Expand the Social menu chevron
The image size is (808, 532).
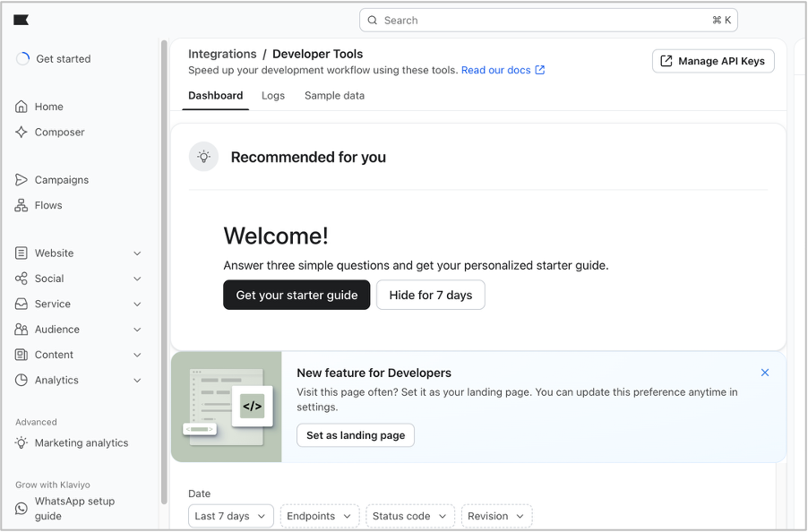coord(137,279)
